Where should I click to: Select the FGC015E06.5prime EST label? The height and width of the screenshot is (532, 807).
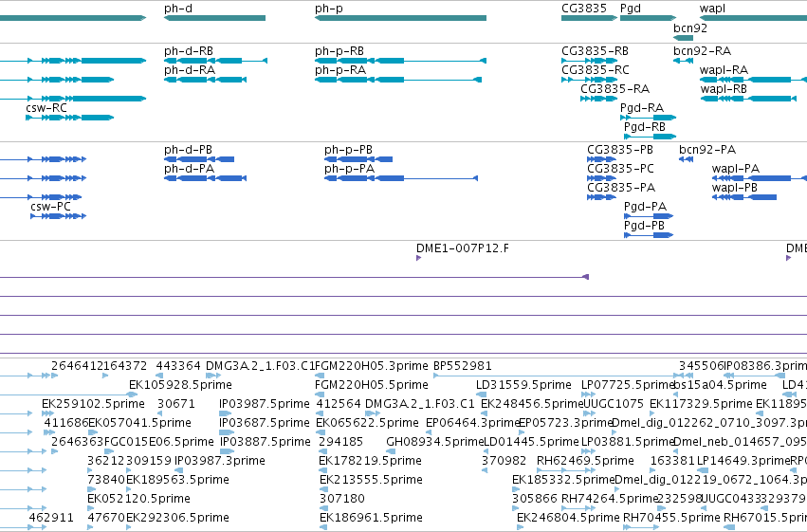point(159,442)
